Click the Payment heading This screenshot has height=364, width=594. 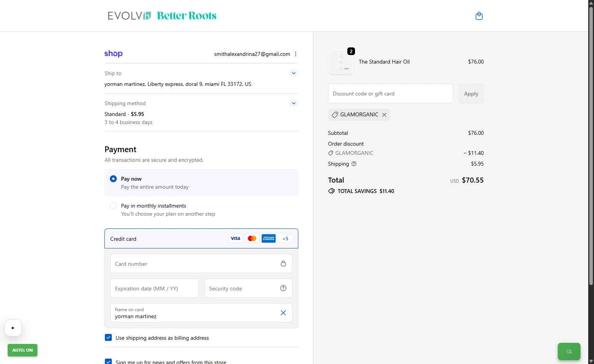point(120,149)
